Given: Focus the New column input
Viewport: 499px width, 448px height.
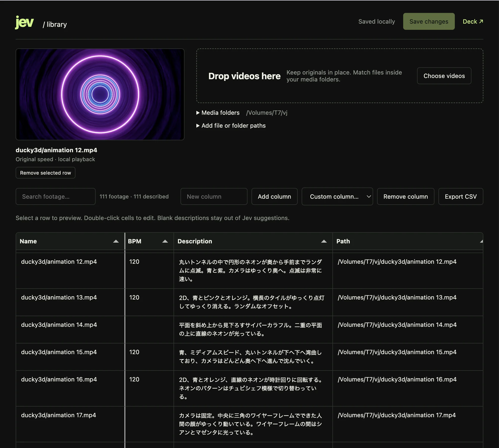Looking at the screenshot, I should (x=214, y=196).
